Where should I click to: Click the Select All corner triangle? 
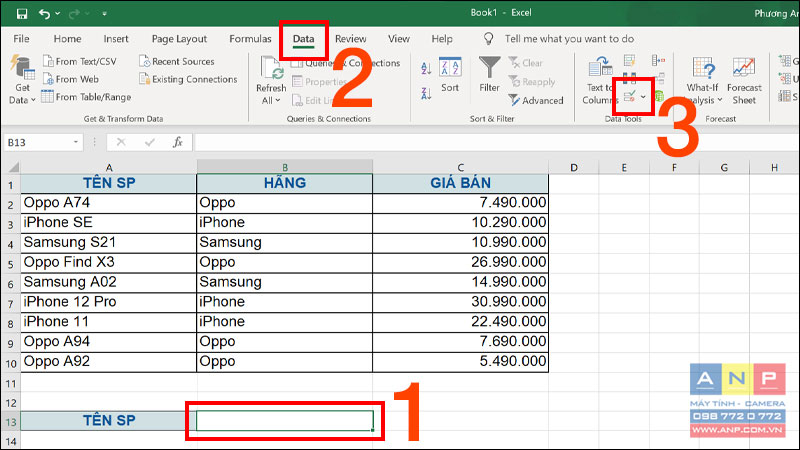(x=13, y=167)
